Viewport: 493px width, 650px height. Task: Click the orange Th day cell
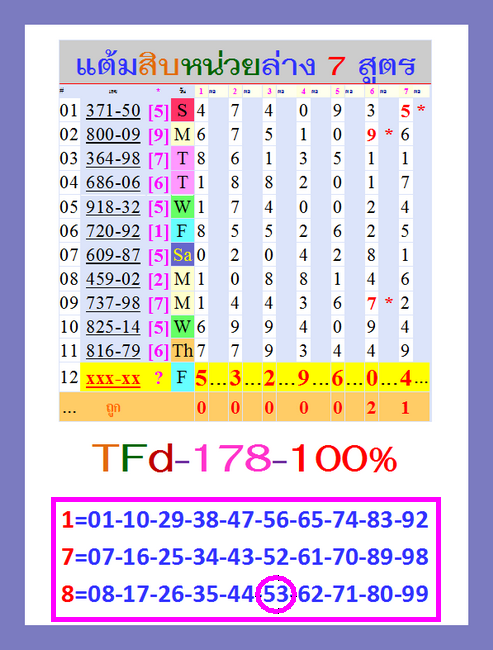pyautogui.click(x=182, y=351)
